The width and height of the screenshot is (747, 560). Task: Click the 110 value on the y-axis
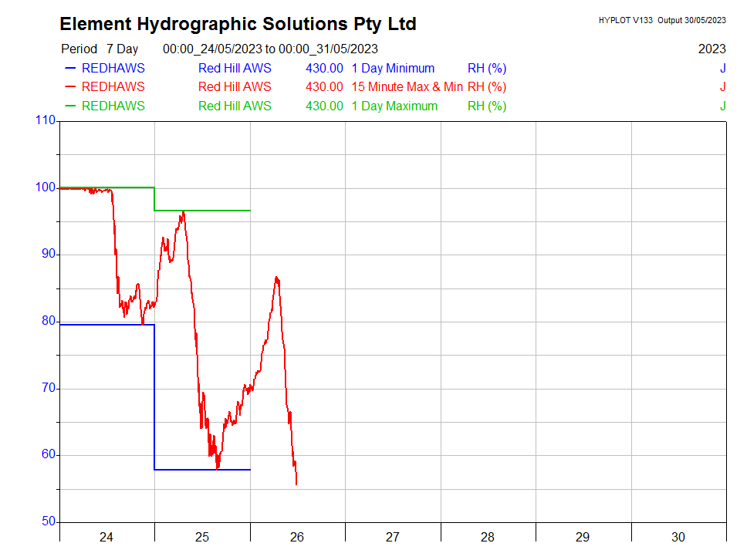[46, 120]
